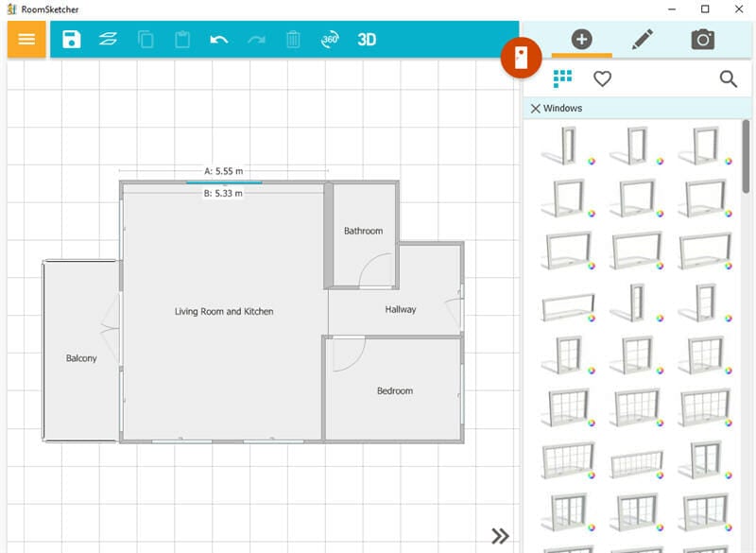Click the orange door marker button
756x553 pixels.
pos(523,58)
